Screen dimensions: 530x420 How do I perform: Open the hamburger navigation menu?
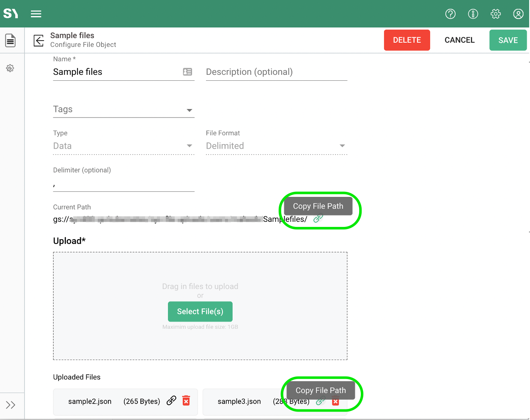[36, 14]
